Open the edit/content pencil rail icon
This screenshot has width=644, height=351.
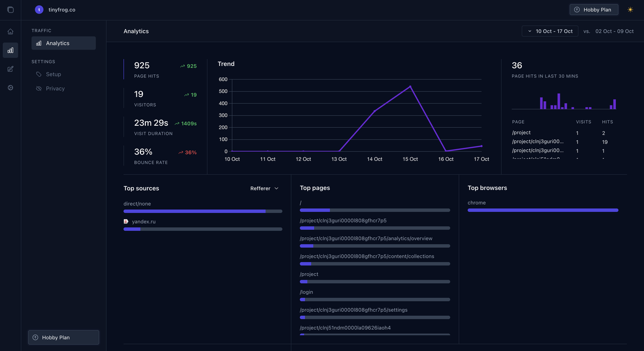click(11, 69)
